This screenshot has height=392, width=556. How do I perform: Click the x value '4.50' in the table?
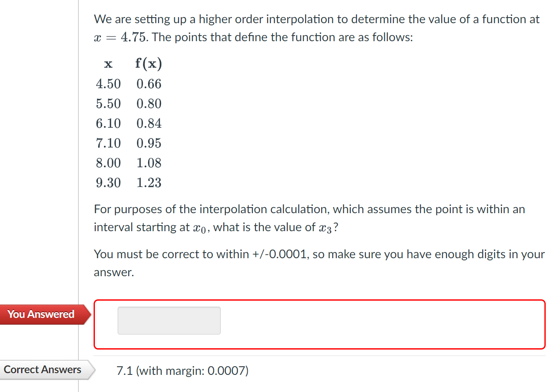click(108, 84)
